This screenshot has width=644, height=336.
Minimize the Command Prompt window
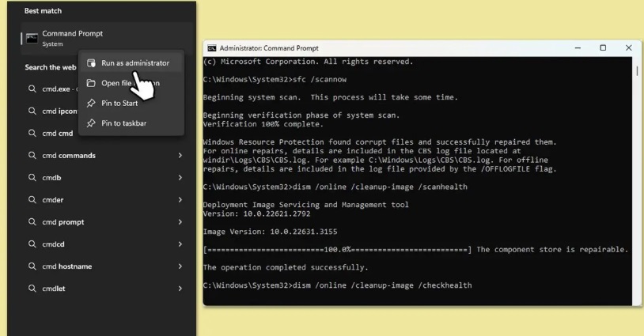point(578,48)
